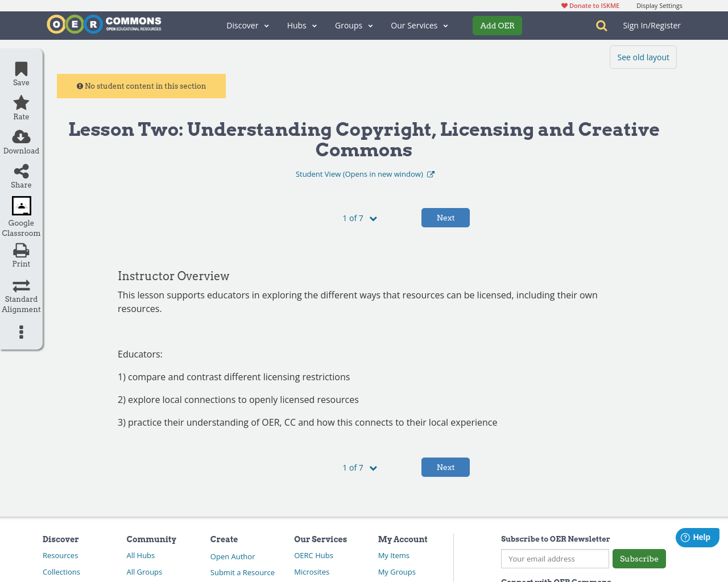Open the Groups menu
This screenshot has width=728, height=582.
click(354, 25)
